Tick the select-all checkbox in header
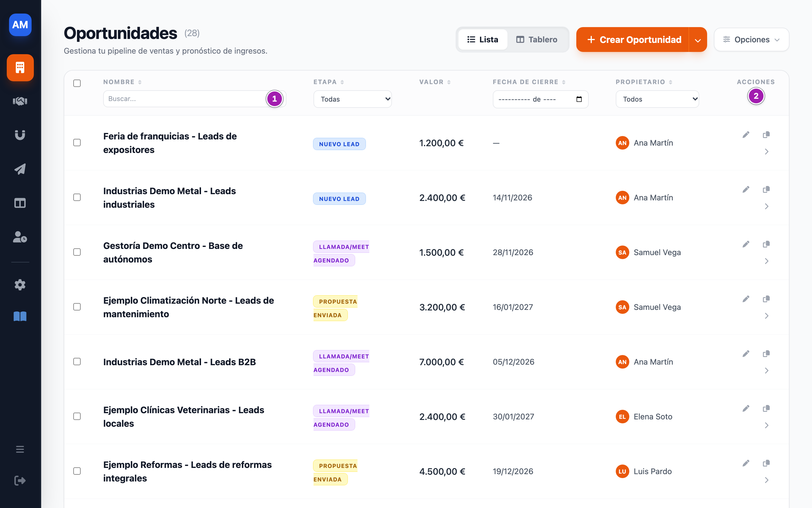 77,83
